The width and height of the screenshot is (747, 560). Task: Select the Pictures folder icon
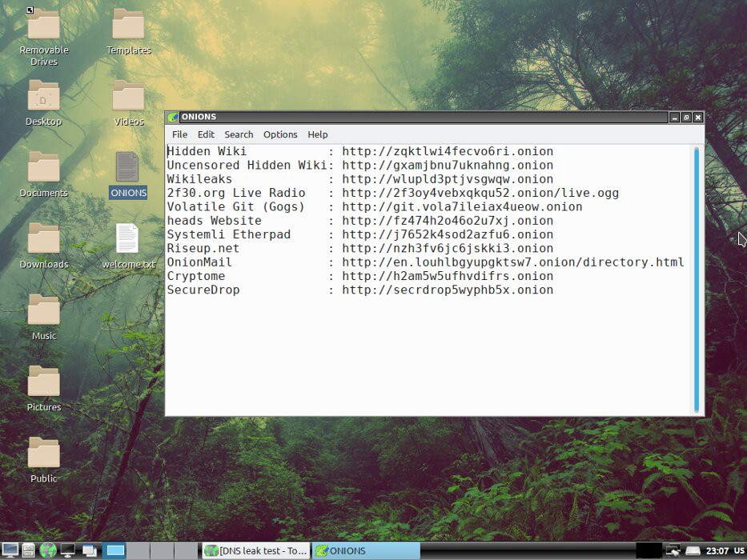click(44, 381)
